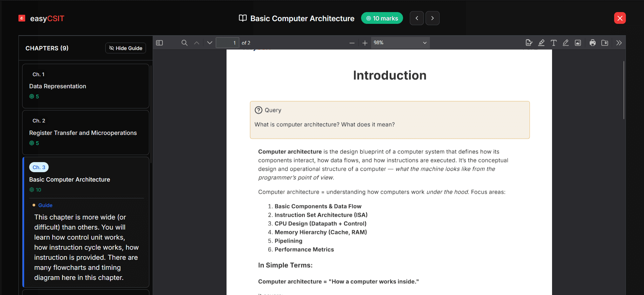Open the PDF toolbar more tools menu

(x=619, y=43)
